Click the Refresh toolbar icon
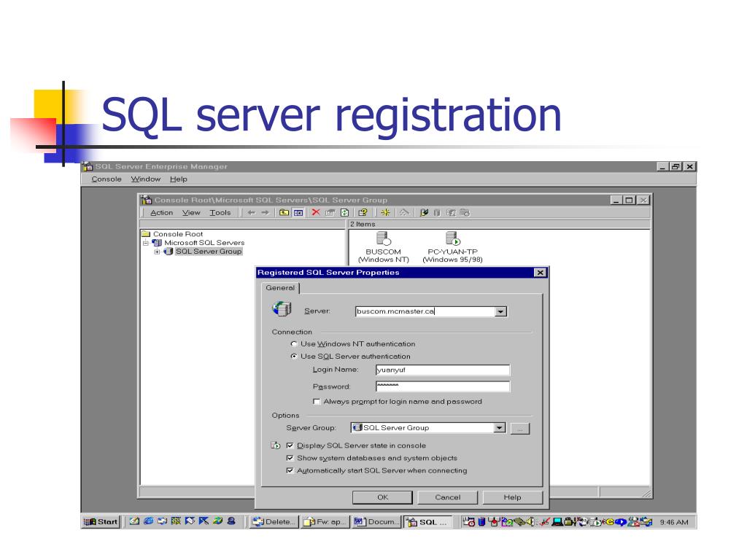The width and height of the screenshot is (747, 560). [x=344, y=212]
